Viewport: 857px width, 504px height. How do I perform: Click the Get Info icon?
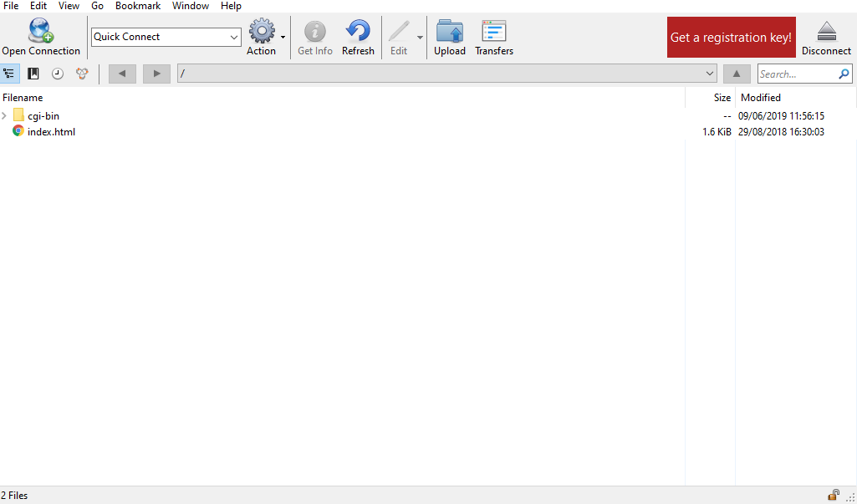point(315,31)
